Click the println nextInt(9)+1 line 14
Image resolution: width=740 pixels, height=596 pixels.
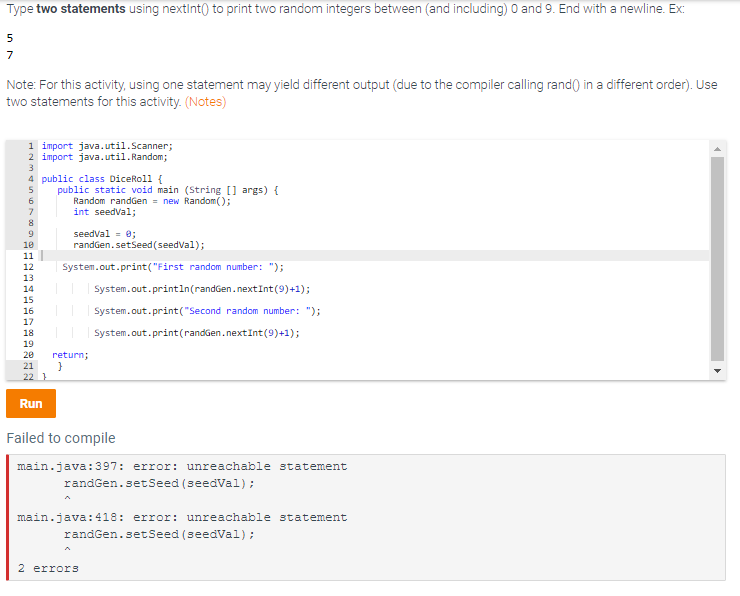coord(202,289)
